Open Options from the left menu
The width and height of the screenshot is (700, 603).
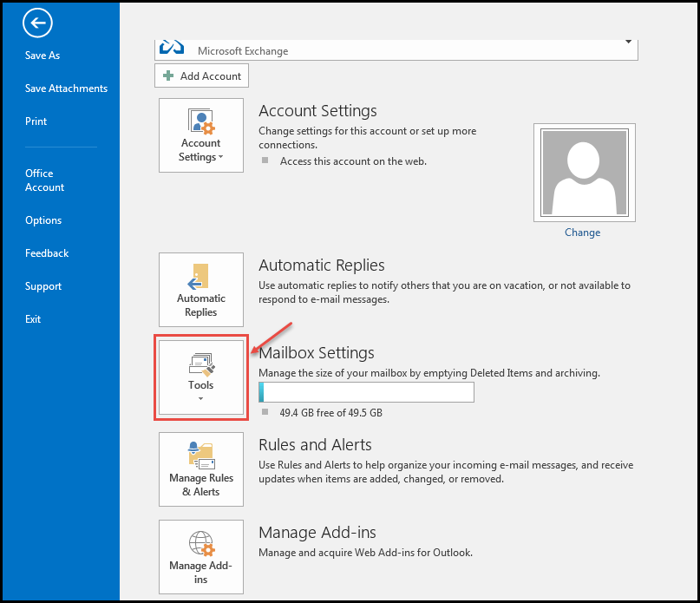[43, 220]
